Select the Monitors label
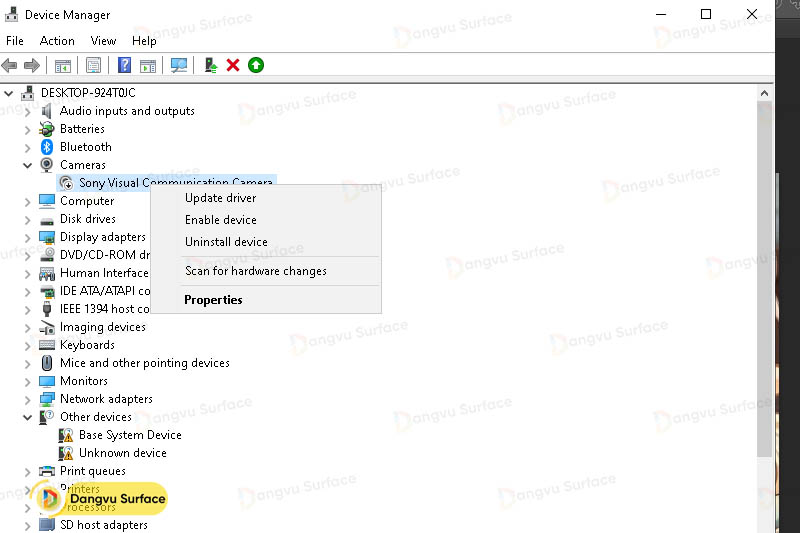 84,381
